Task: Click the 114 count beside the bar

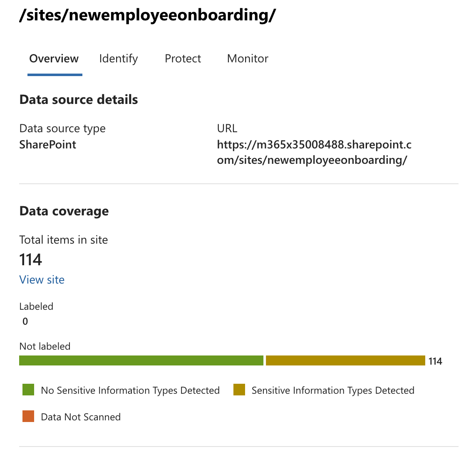Action: [435, 361]
